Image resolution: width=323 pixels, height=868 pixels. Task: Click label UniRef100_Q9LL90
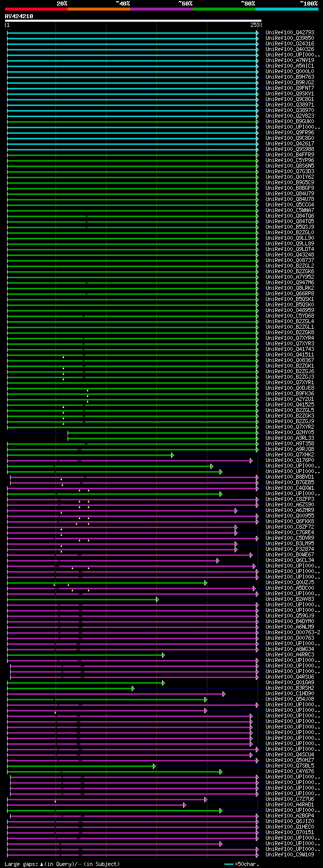(290, 238)
